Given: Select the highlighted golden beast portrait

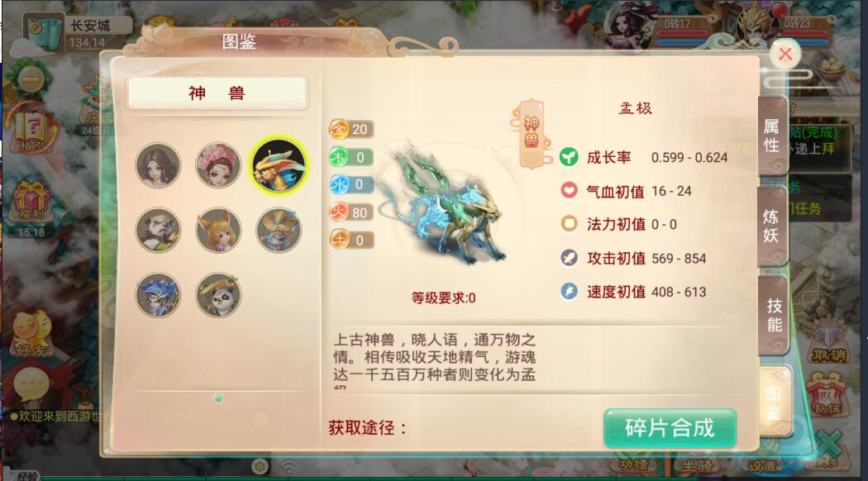Looking at the screenshot, I should click(x=279, y=165).
